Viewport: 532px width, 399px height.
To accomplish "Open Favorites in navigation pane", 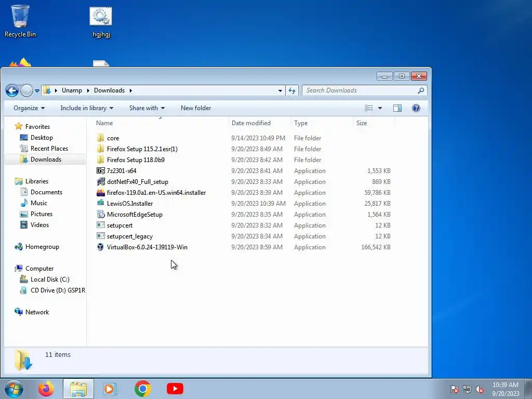I will [x=37, y=127].
